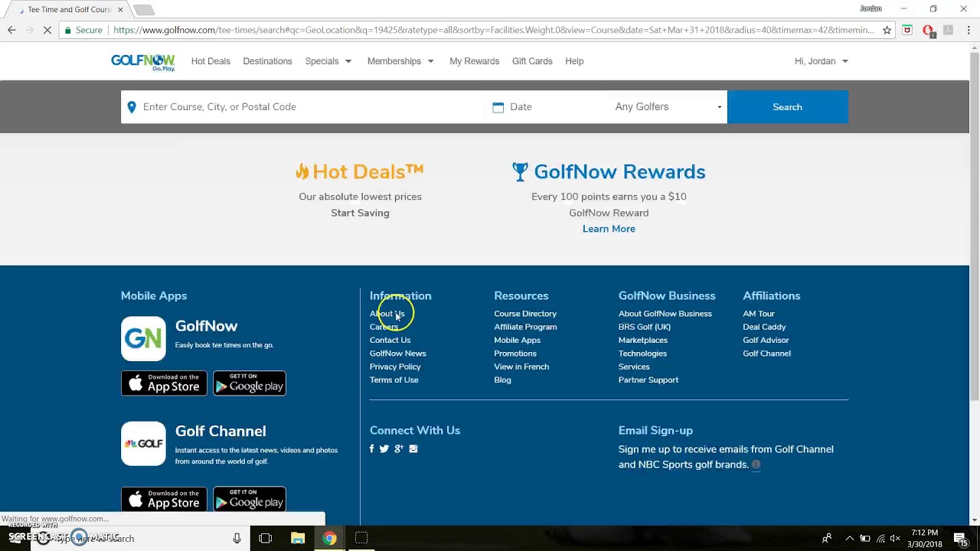Open BRS Golf (UK) link
Viewport: 980px width, 551px height.
(645, 327)
